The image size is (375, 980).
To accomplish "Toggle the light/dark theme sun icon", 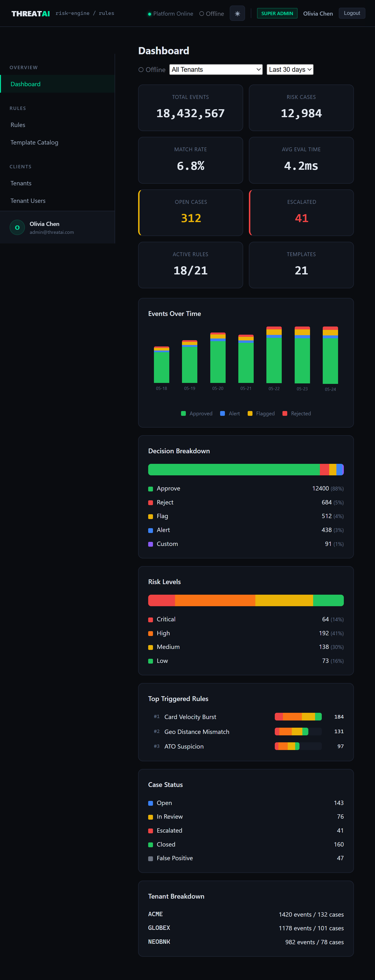I will [237, 14].
